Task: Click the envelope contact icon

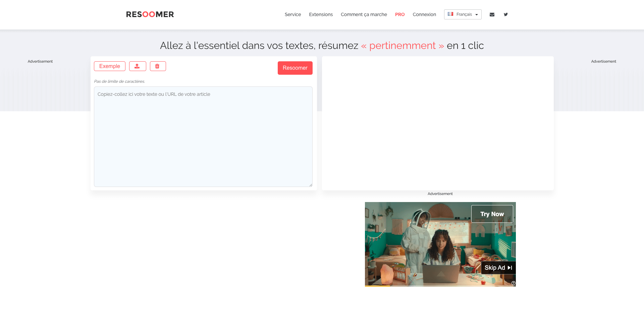Action: [x=492, y=14]
